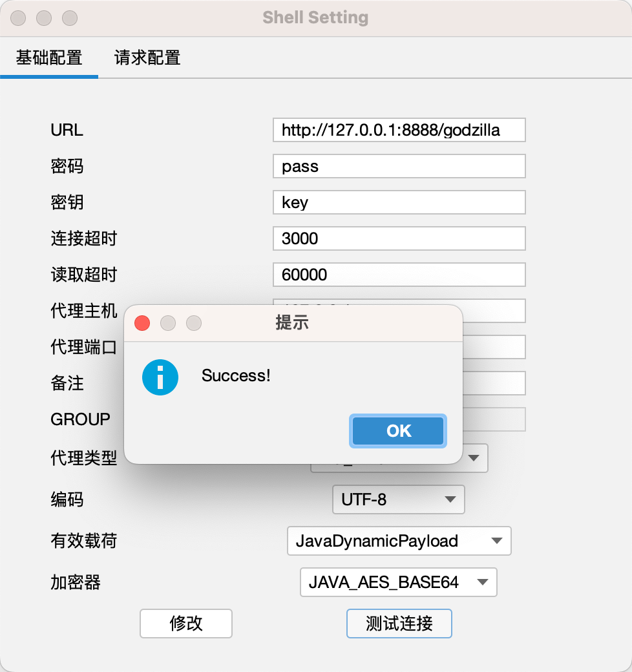Click the red close button on the 提示 dialog

click(142, 323)
